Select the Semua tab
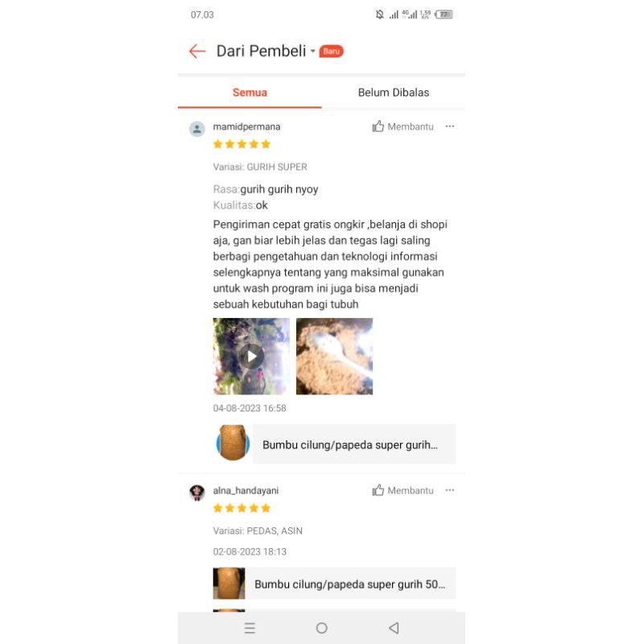This screenshot has width=644, height=644. (250, 93)
